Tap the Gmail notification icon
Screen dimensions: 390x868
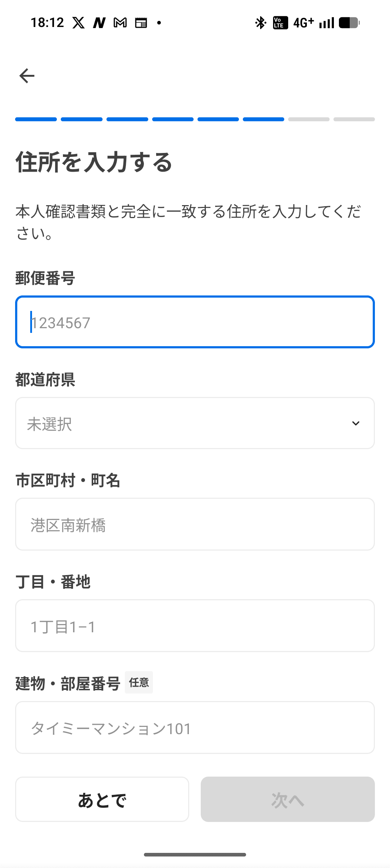click(x=120, y=23)
